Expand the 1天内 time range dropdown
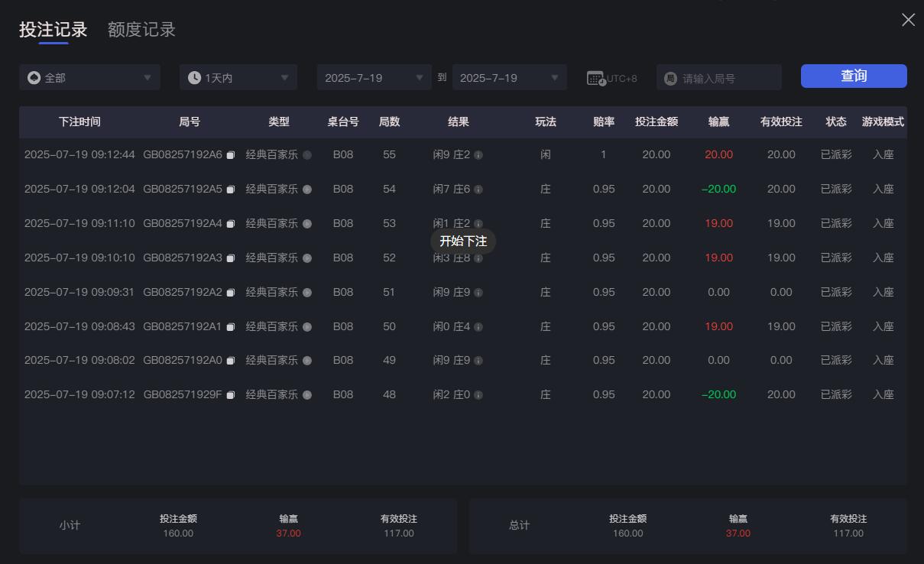This screenshot has width=924, height=564. (238, 76)
